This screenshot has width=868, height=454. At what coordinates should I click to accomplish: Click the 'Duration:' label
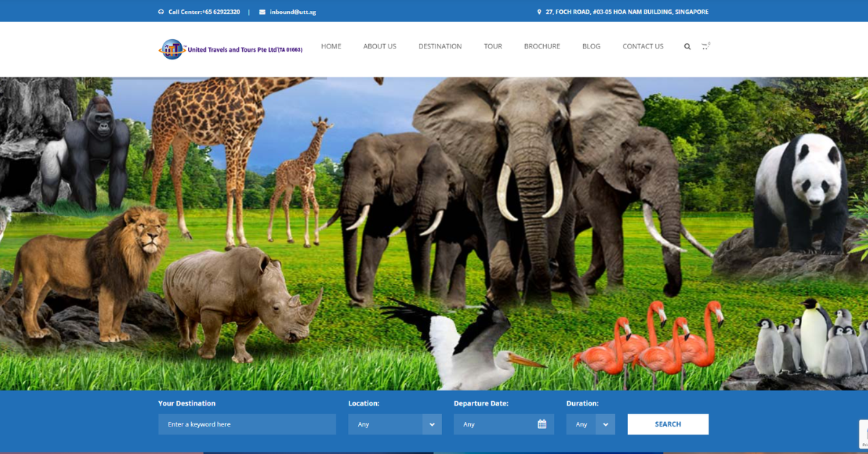[582, 403]
